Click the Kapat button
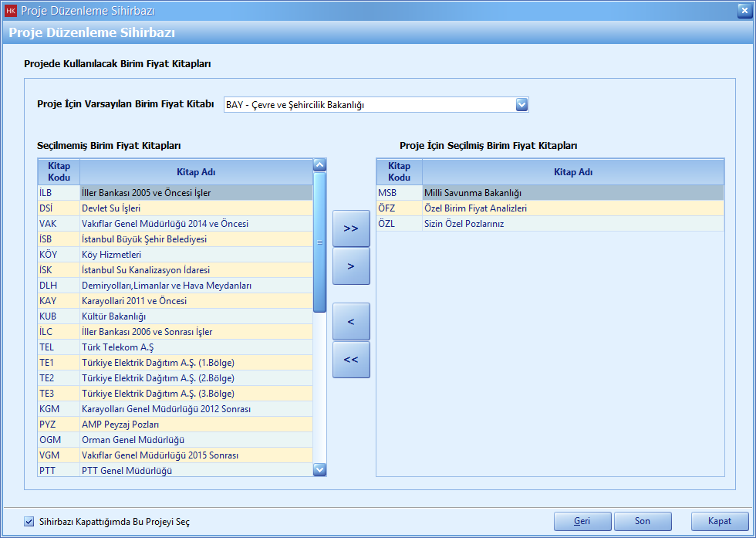756x538 pixels. coord(720,521)
